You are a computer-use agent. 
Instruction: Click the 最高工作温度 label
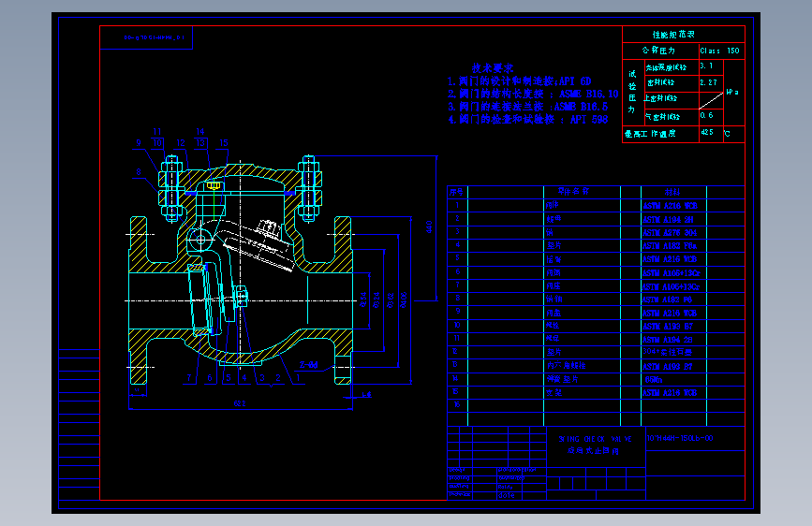click(x=650, y=134)
